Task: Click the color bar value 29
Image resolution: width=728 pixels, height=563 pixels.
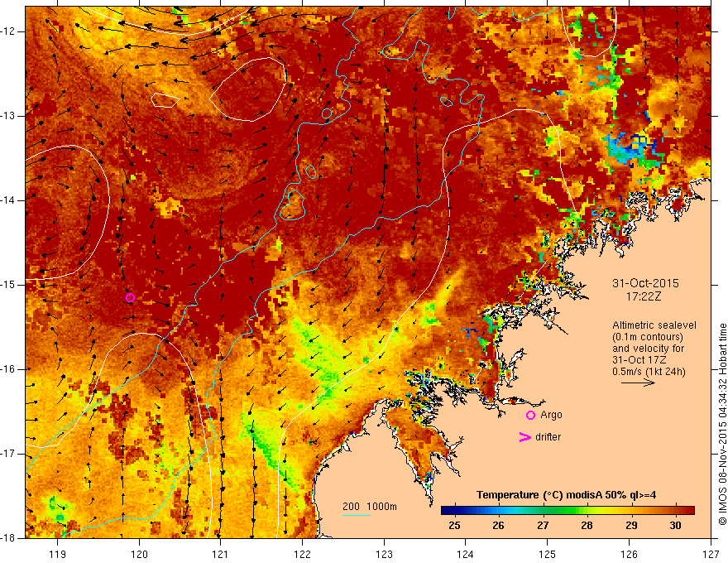Action: click(631, 526)
